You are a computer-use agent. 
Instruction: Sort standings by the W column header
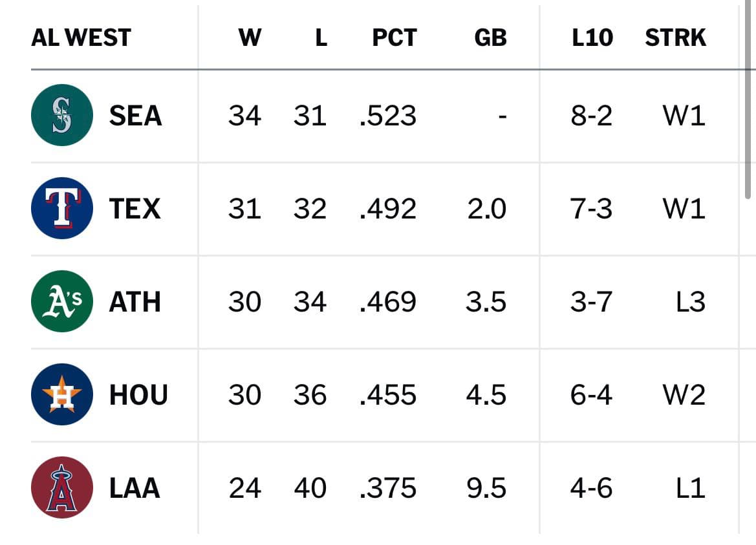[x=250, y=37]
